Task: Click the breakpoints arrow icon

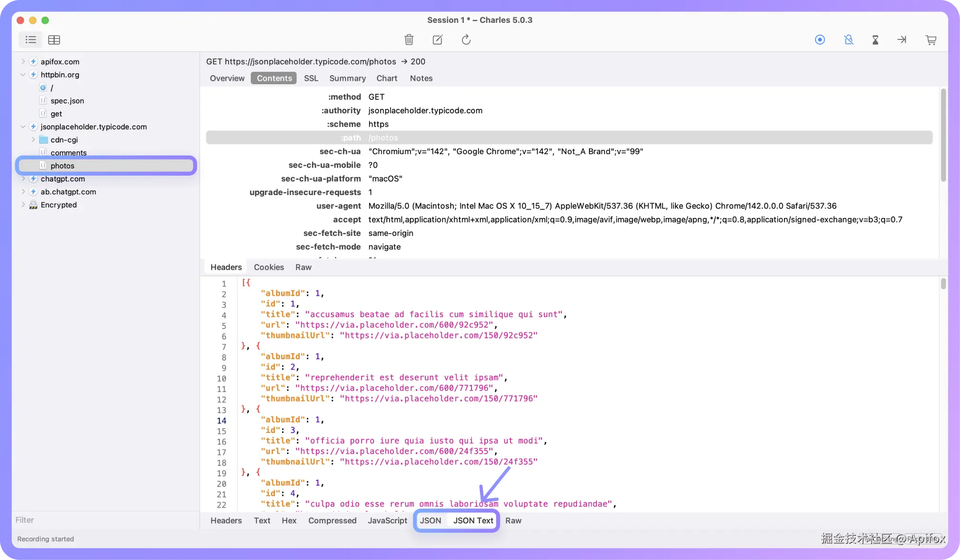Action: pos(901,40)
